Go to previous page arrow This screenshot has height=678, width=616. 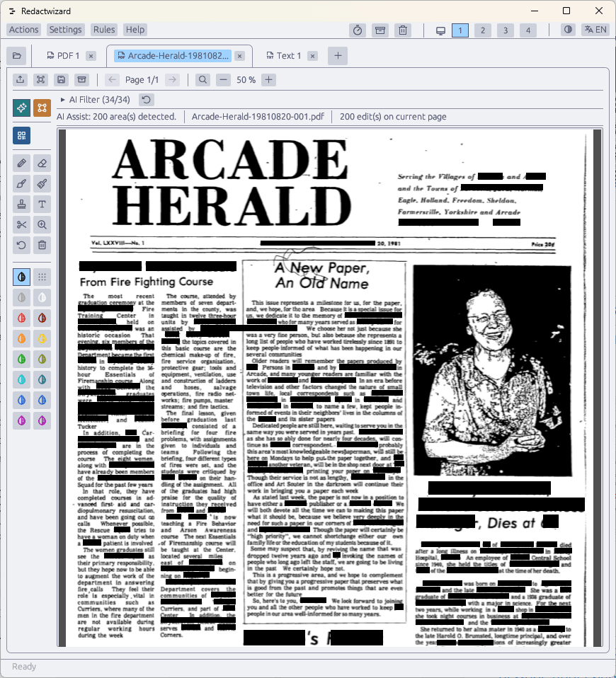tap(112, 79)
